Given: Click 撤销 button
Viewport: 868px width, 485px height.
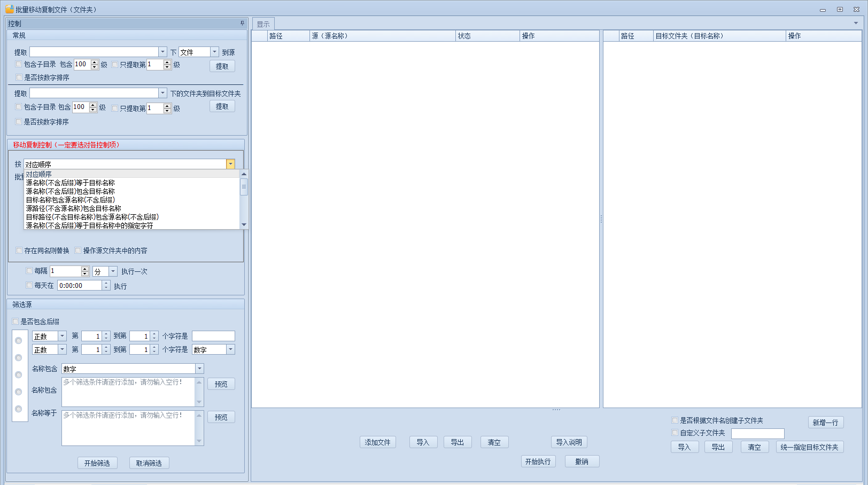Looking at the screenshot, I should point(582,461).
